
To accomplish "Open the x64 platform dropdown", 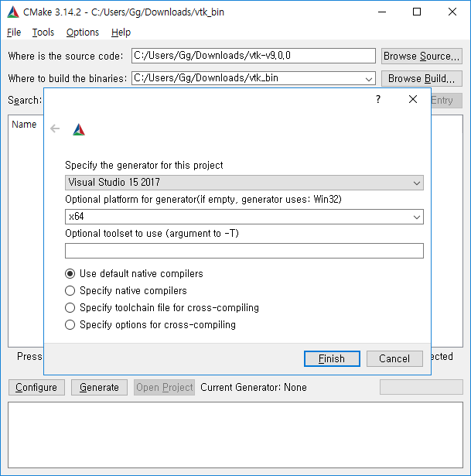I will pyautogui.click(x=244, y=217).
